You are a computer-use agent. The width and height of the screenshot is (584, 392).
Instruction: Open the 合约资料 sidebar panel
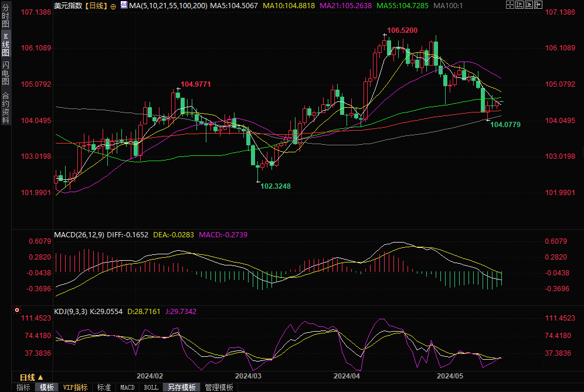[6, 108]
